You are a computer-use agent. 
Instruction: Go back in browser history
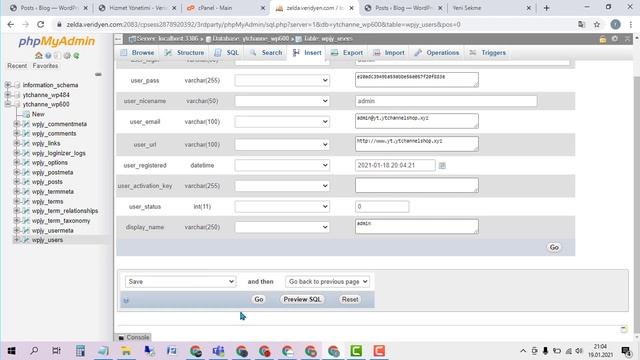tap(11, 24)
